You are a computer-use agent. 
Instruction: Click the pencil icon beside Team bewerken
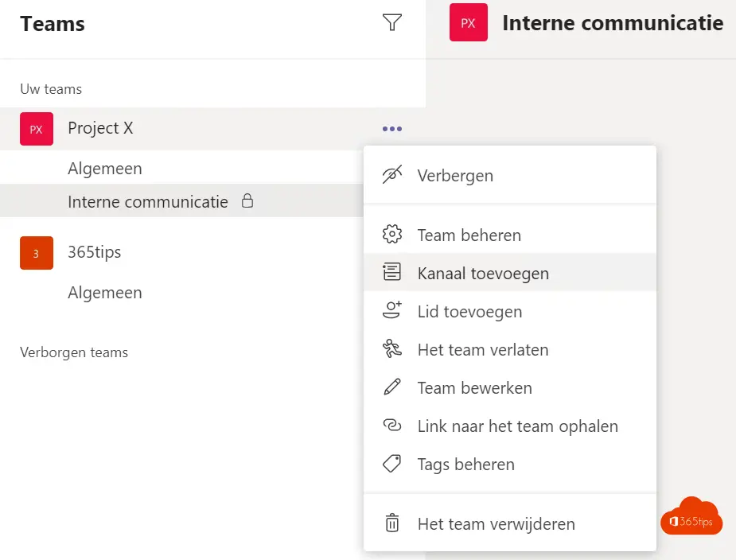[392, 387]
